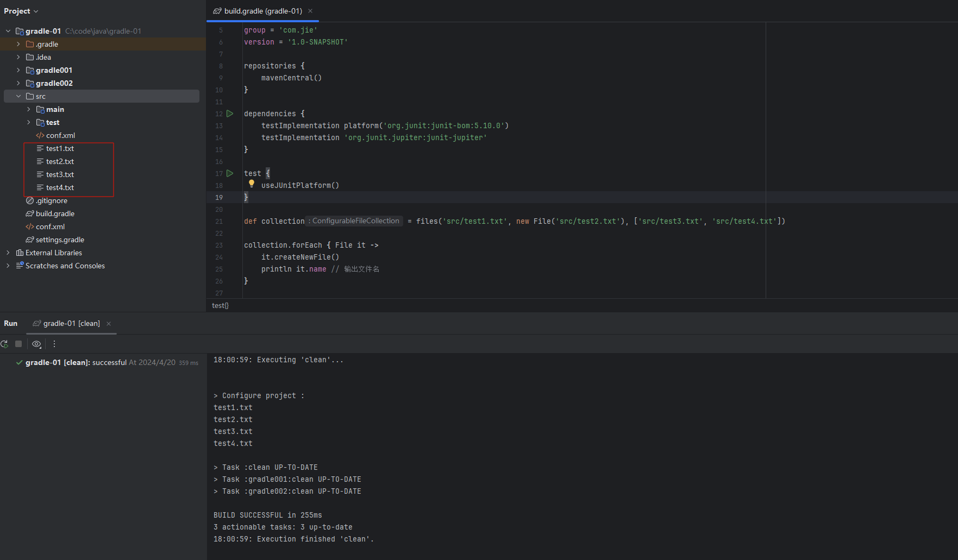Click the Stop execution square icon
Screen dimensions: 958x560
[x=18, y=344]
